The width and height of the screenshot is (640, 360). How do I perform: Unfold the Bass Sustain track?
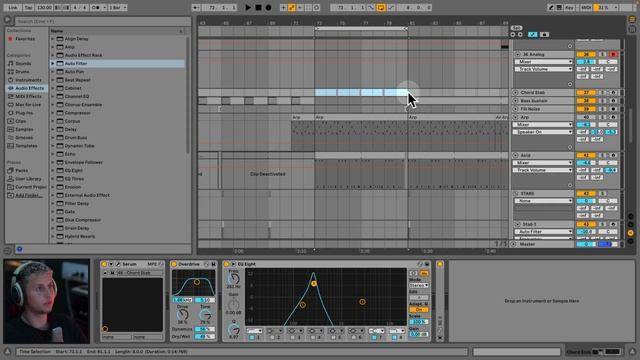tap(516, 100)
